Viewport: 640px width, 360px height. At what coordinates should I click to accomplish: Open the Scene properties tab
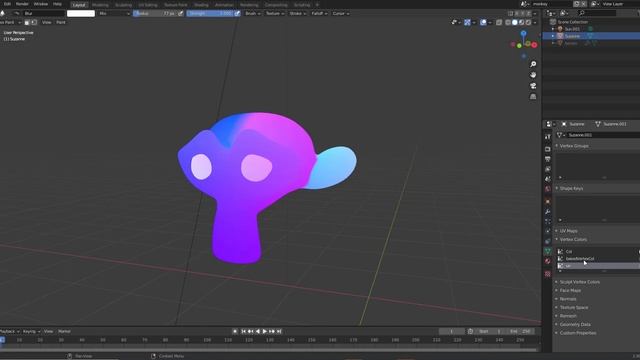(548, 179)
